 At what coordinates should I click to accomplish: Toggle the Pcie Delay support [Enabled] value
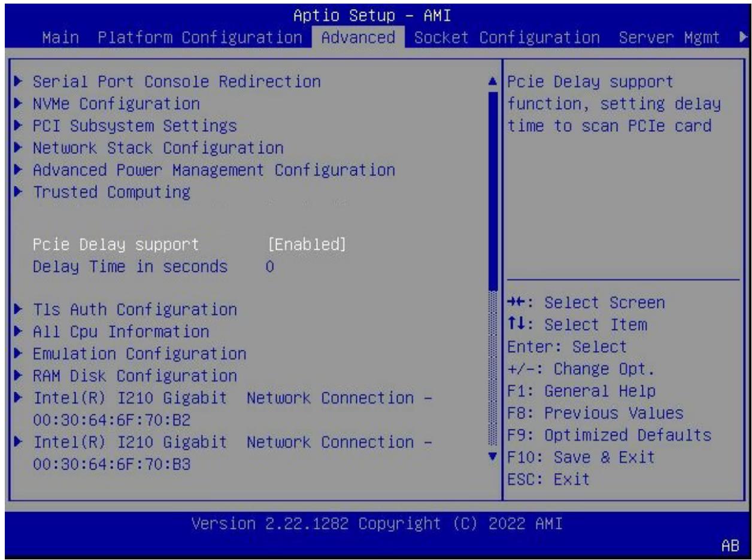coord(307,244)
